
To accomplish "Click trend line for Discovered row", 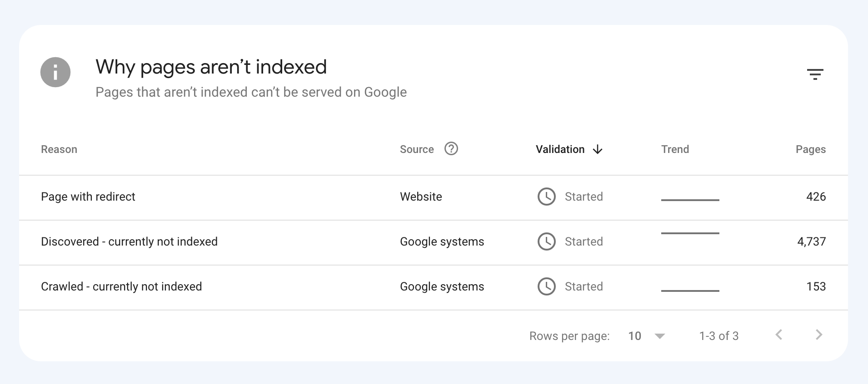I will pos(690,233).
